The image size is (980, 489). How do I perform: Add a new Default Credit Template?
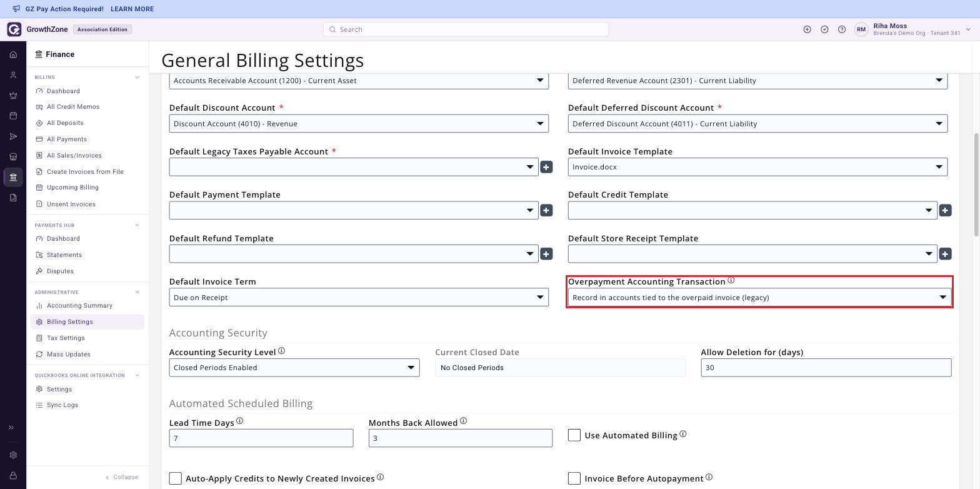[945, 211]
